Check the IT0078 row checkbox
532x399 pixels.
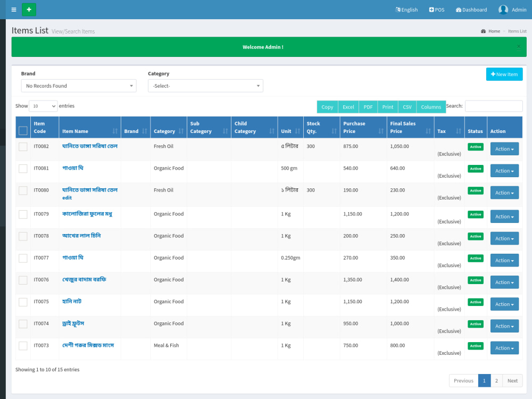click(x=23, y=236)
